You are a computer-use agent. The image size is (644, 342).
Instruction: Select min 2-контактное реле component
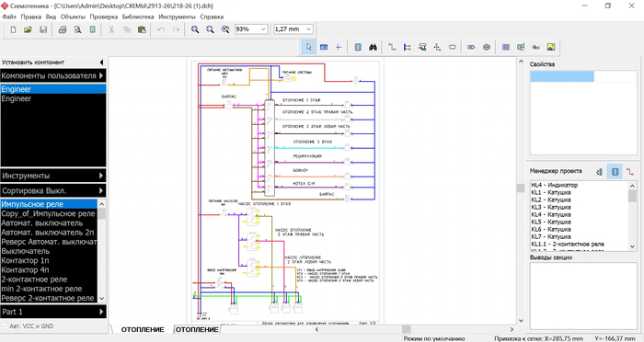pos(50,289)
